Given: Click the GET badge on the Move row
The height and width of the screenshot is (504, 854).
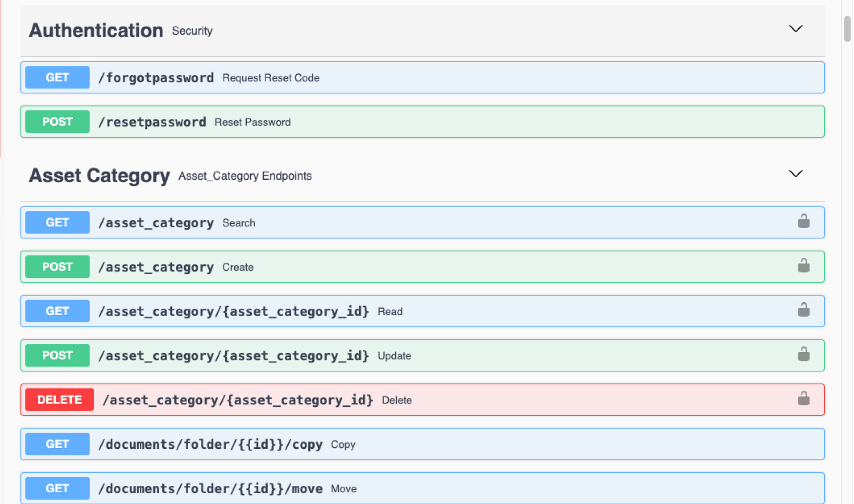Looking at the screenshot, I should (x=57, y=488).
